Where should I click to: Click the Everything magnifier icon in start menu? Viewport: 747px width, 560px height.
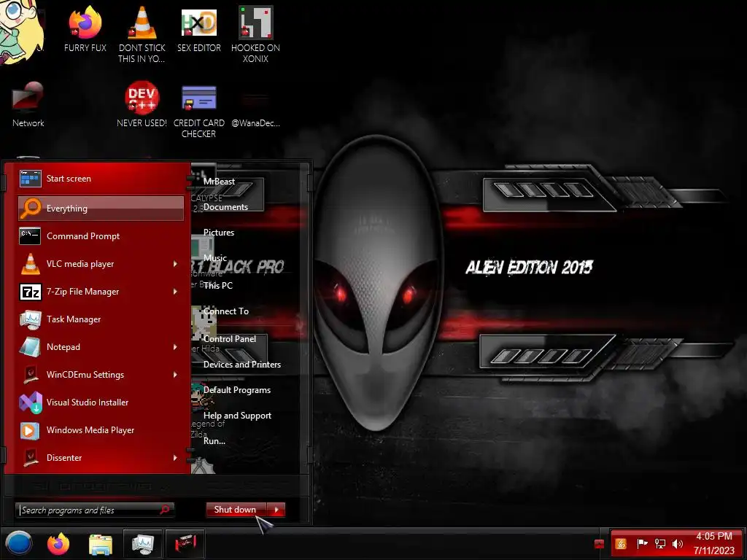pos(31,208)
